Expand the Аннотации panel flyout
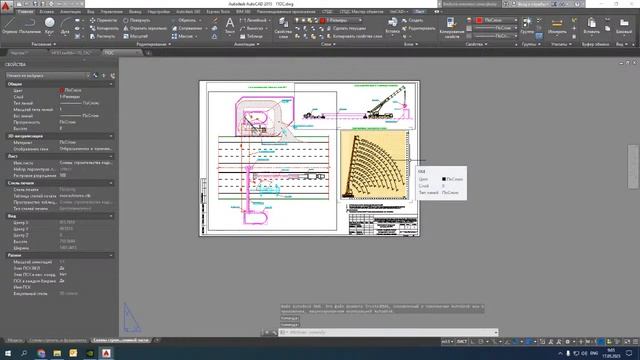640x360 pixels. [247, 44]
